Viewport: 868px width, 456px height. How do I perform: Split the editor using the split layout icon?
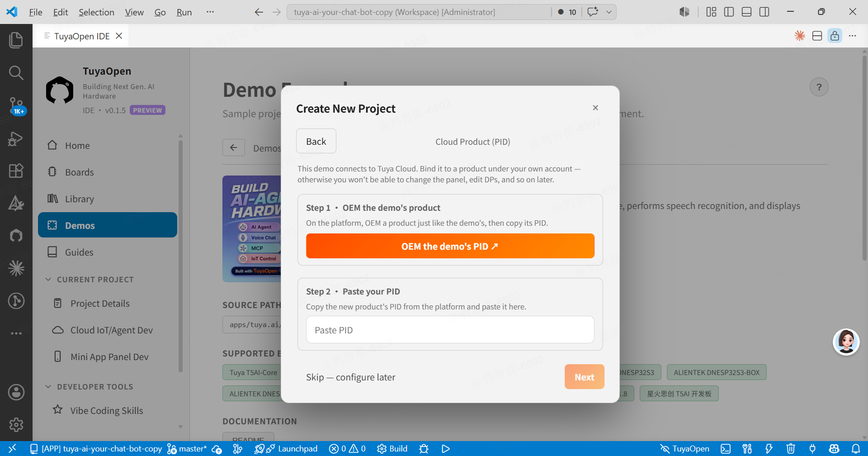[817, 36]
